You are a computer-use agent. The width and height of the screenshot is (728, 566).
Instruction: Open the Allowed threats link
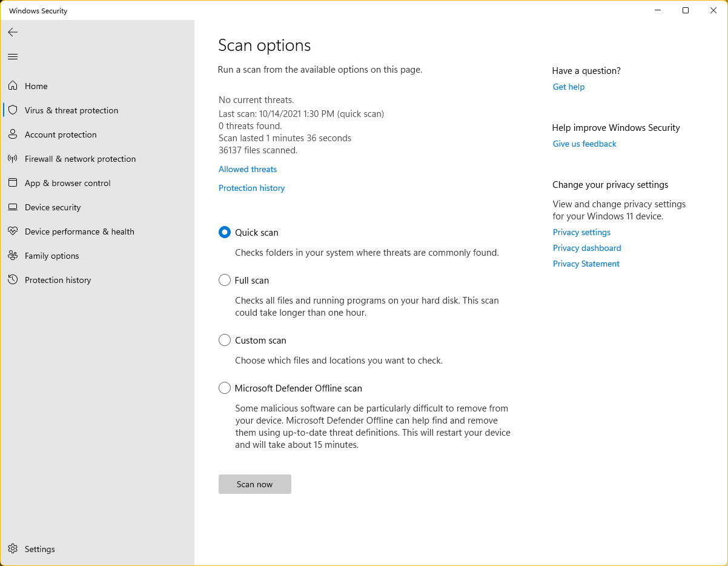pos(248,169)
